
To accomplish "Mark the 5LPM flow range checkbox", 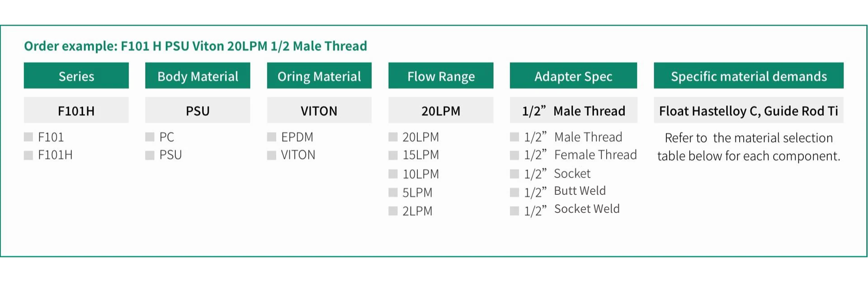I will [393, 193].
